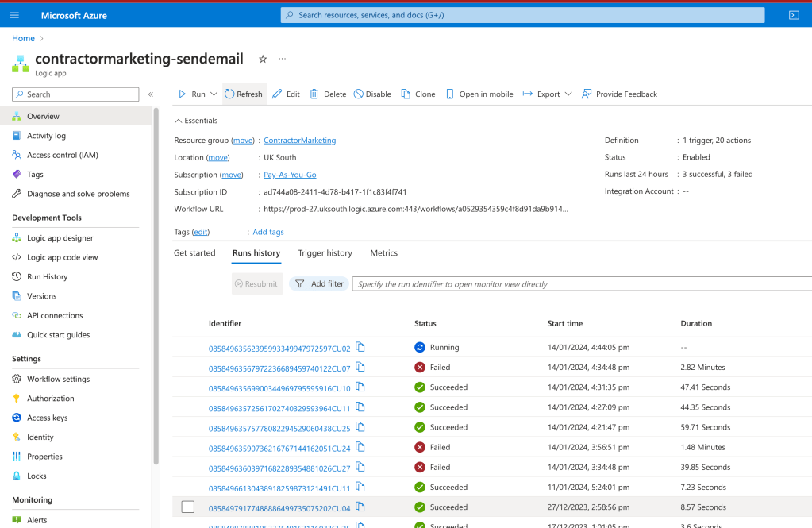Disable the logic app

pyautogui.click(x=372, y=94)
